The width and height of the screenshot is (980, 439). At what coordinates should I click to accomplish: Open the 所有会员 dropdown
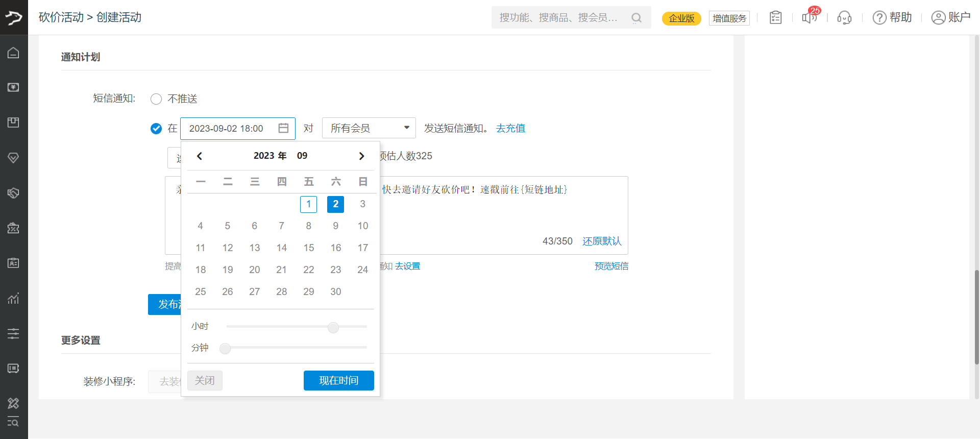pos(369,128)
